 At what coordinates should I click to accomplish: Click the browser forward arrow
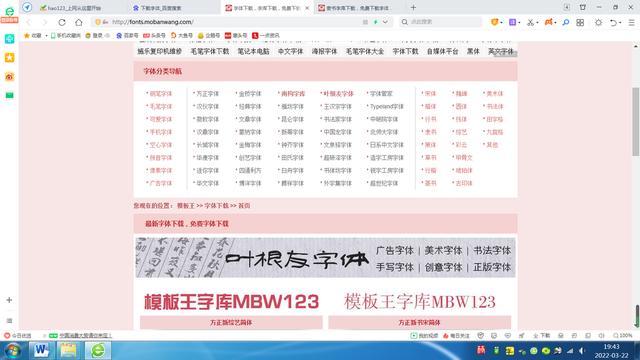(x=45, y=22)
